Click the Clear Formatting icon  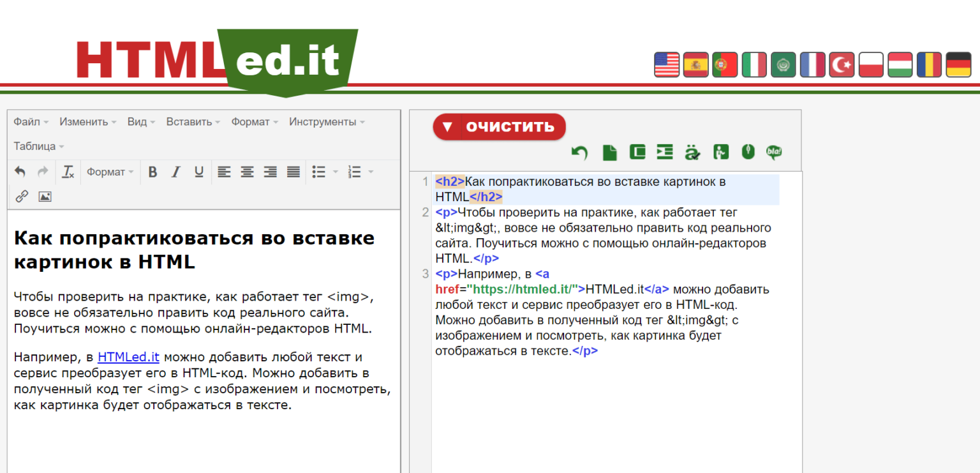click(68, 171)
